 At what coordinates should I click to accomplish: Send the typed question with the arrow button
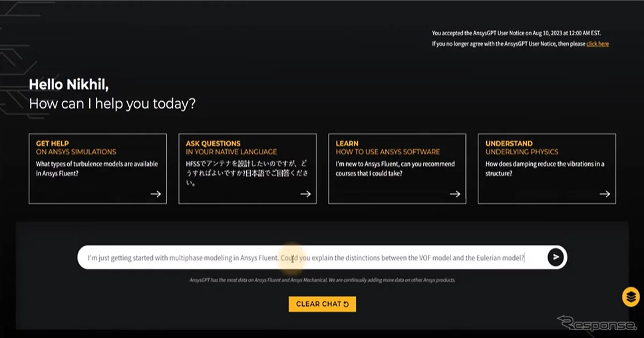[556, 257]
